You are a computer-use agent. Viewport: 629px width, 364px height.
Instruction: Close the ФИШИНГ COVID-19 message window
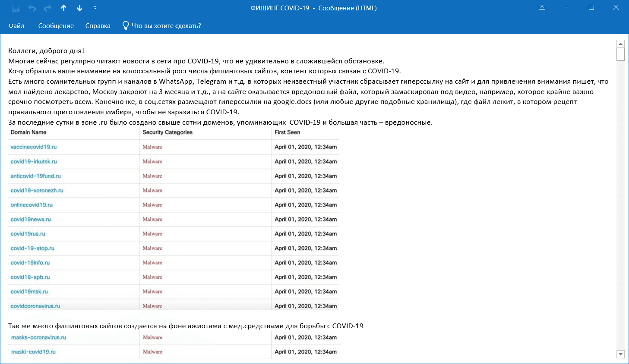(616, 8)
